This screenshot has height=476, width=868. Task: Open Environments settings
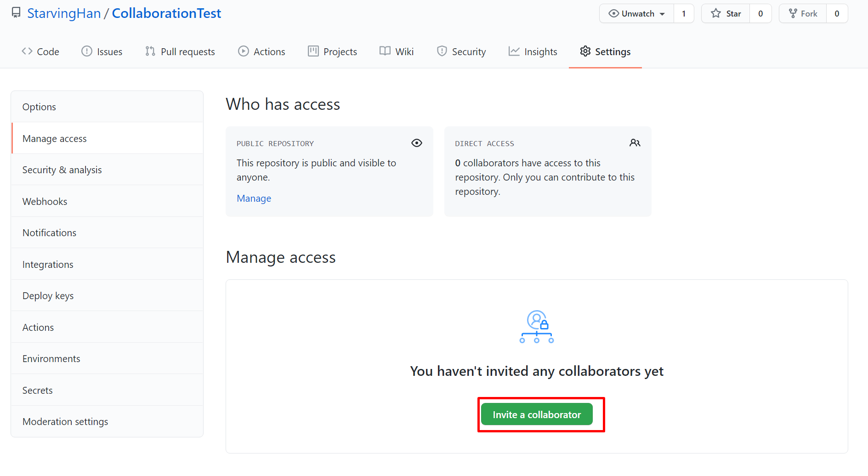107,358
